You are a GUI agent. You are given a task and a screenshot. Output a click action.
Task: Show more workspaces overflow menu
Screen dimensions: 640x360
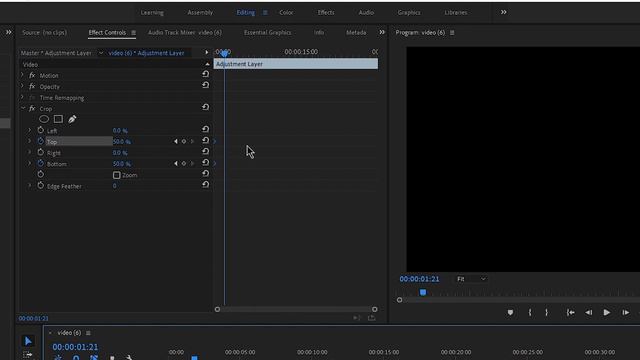(x=504, y=12)
